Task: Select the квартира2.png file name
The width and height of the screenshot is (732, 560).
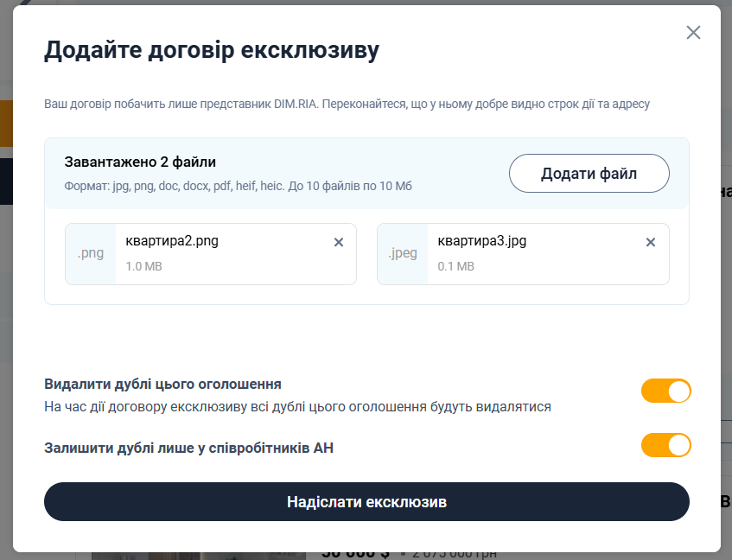Action: pyautogui.click(x=172, y=241)
